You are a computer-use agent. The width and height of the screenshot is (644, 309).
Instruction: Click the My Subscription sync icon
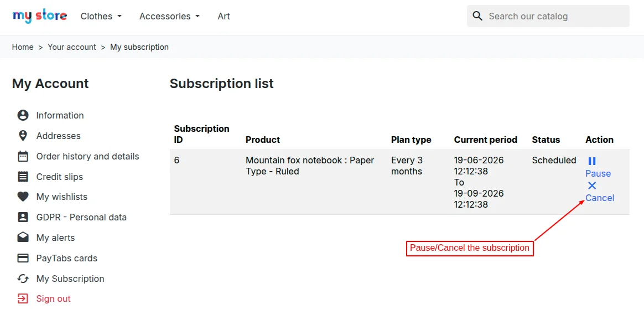click(x=23, y=279)
